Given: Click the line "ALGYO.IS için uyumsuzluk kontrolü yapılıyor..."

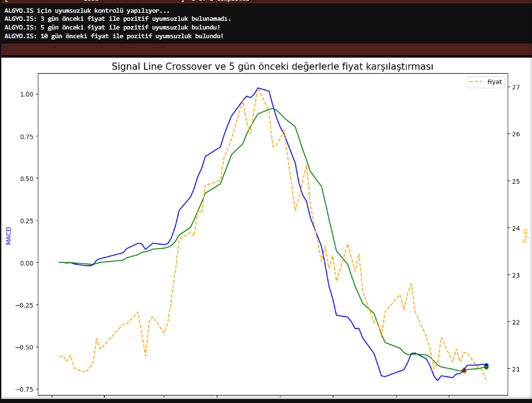Looking at the screenshot, I should point(87,11).
